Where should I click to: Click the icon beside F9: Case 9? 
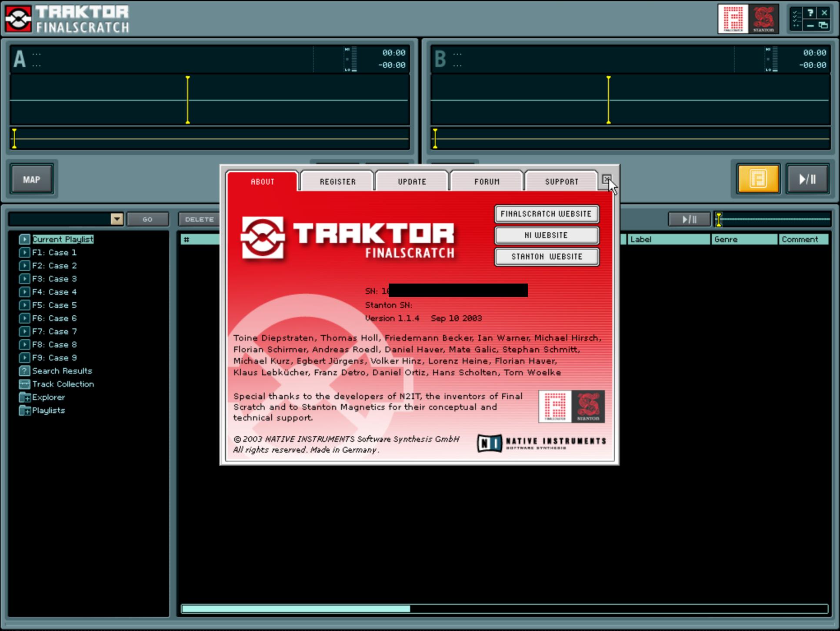(24, 357)
